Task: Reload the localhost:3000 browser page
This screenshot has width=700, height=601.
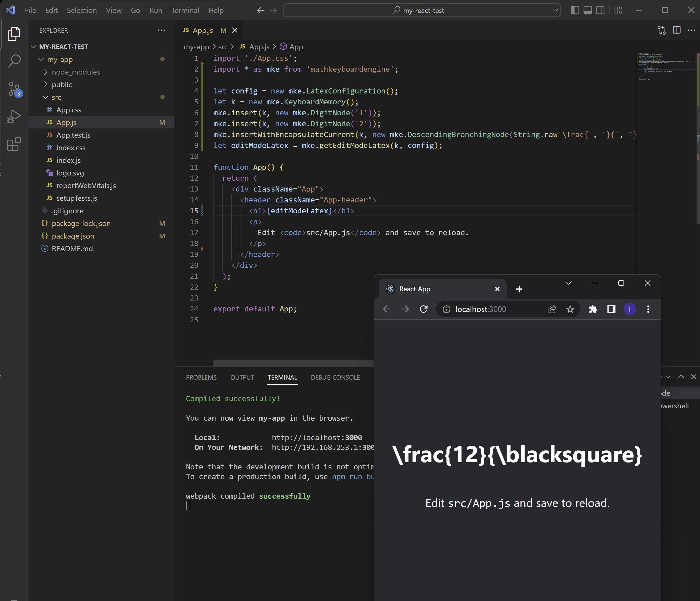Action: 423,309
